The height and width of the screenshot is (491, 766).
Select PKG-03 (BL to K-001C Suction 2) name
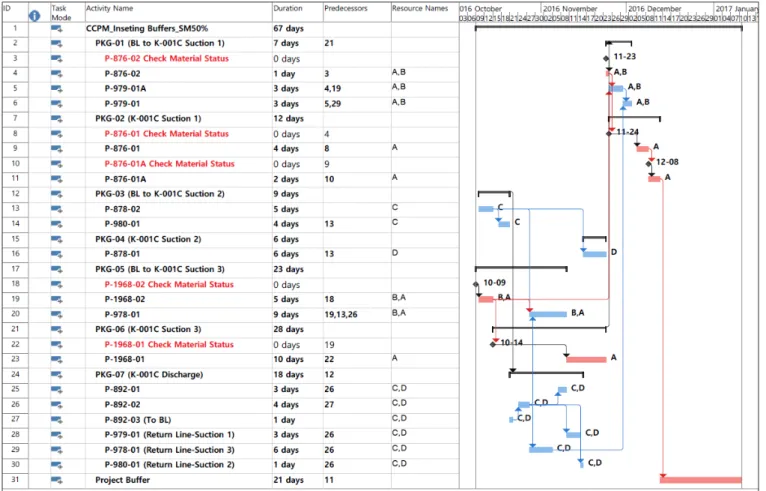pos(160,194)
